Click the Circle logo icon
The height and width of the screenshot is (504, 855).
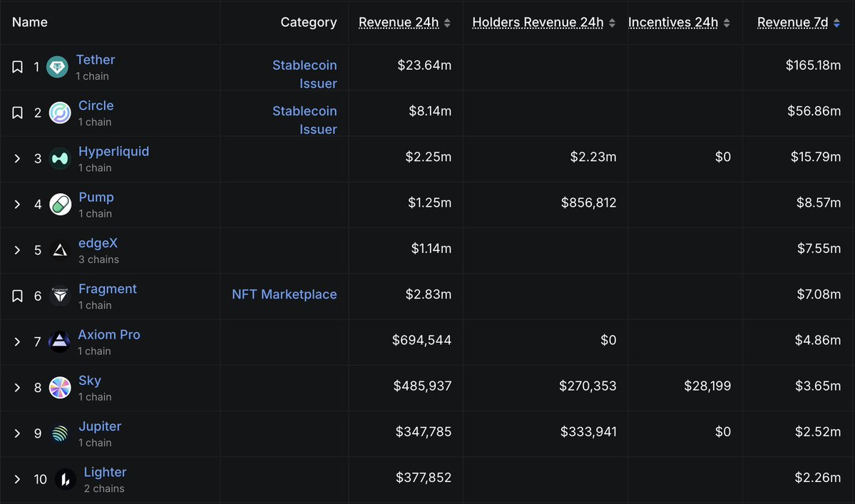(60, 113)
